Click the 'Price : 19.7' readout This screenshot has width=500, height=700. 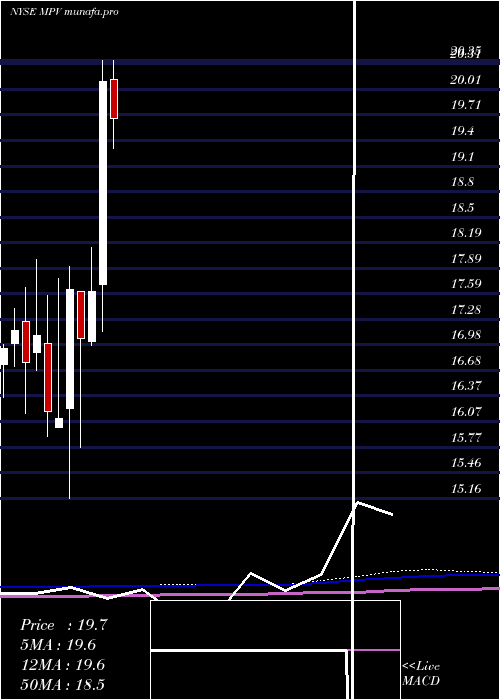click(63, 625)
